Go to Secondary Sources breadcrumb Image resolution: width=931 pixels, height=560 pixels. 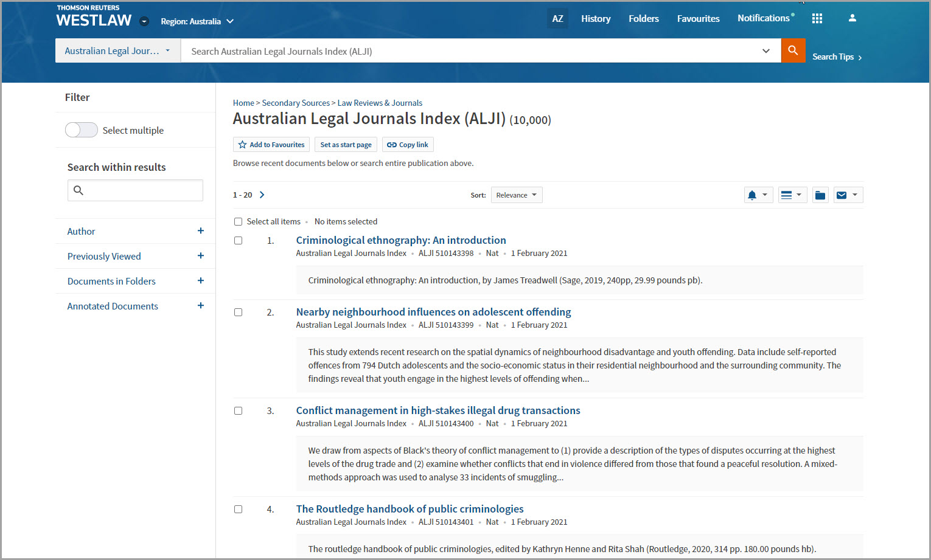[x=296, y=103]
